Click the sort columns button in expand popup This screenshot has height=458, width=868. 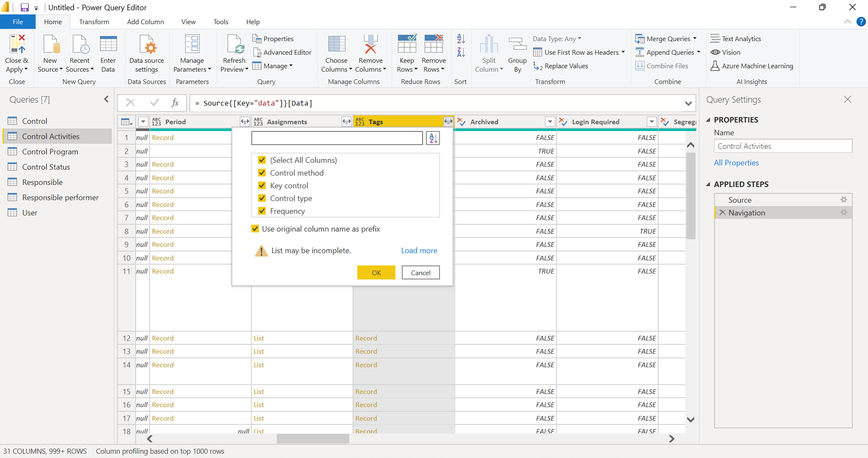(x=433, y=138)
